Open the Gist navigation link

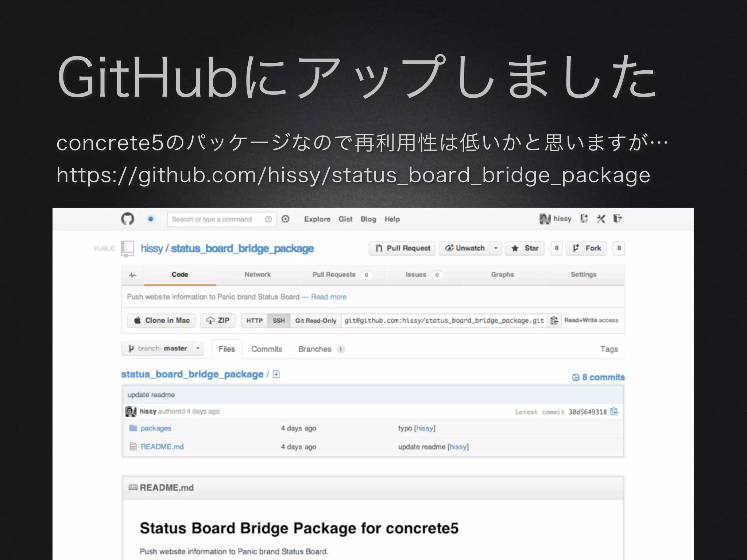click(345, 219)
